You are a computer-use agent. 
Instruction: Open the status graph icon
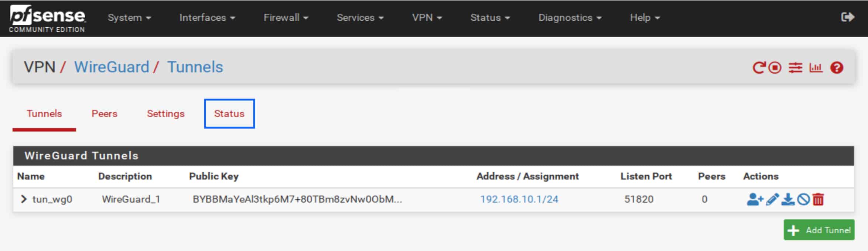(816, 68)
